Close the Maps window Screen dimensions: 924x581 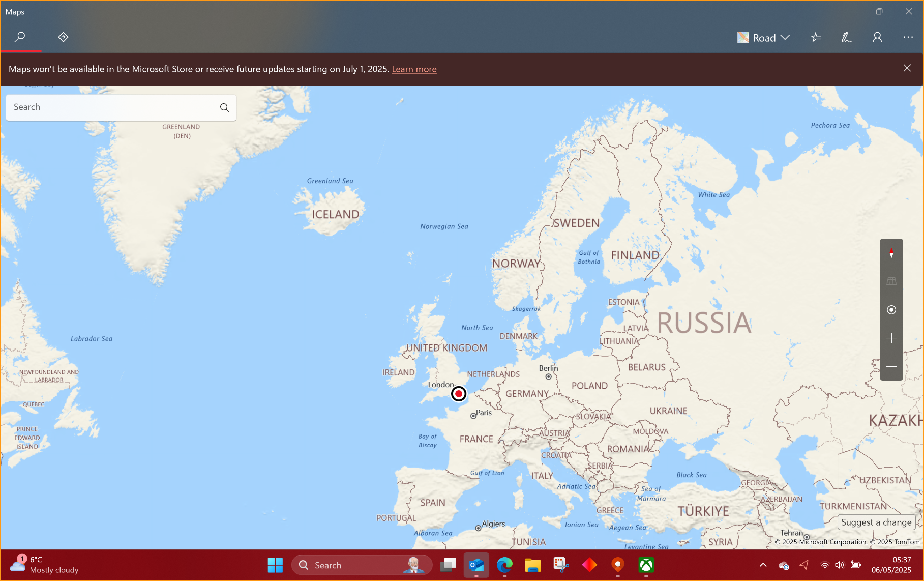click(x=909, y=11)
